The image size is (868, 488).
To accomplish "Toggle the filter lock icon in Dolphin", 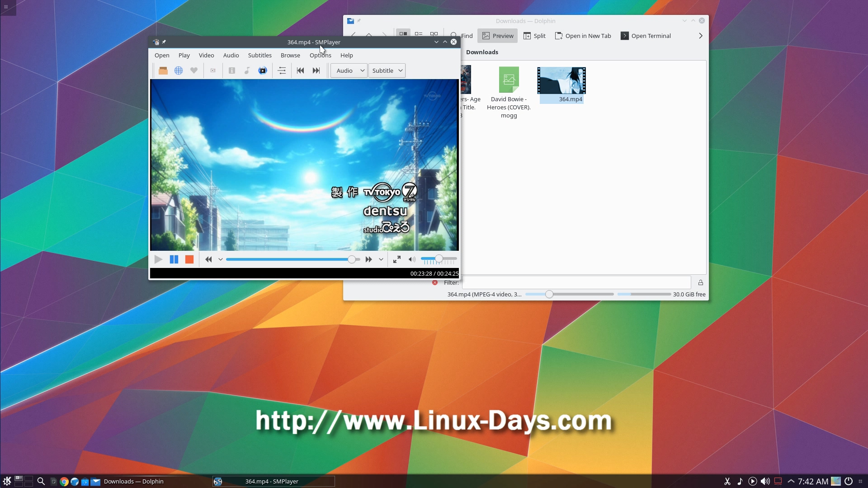I will (701, 282).
